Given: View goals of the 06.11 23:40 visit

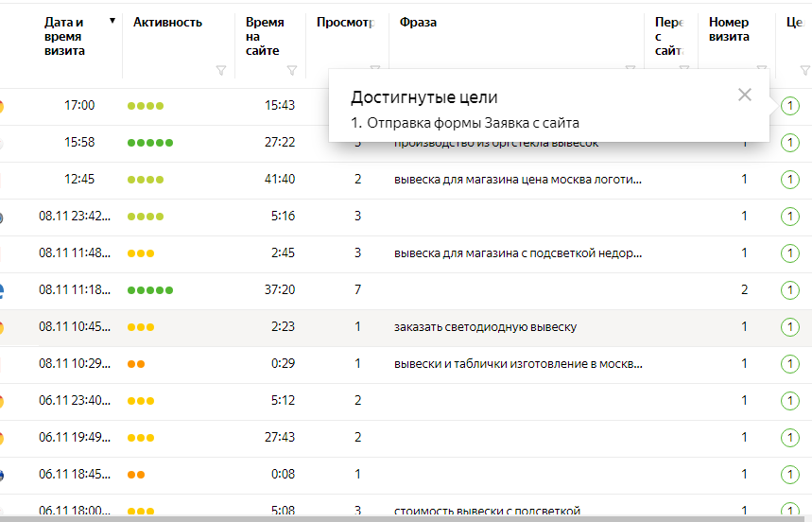Looking at the screenshot, I should pyautogui.click(x=789, y=401).
